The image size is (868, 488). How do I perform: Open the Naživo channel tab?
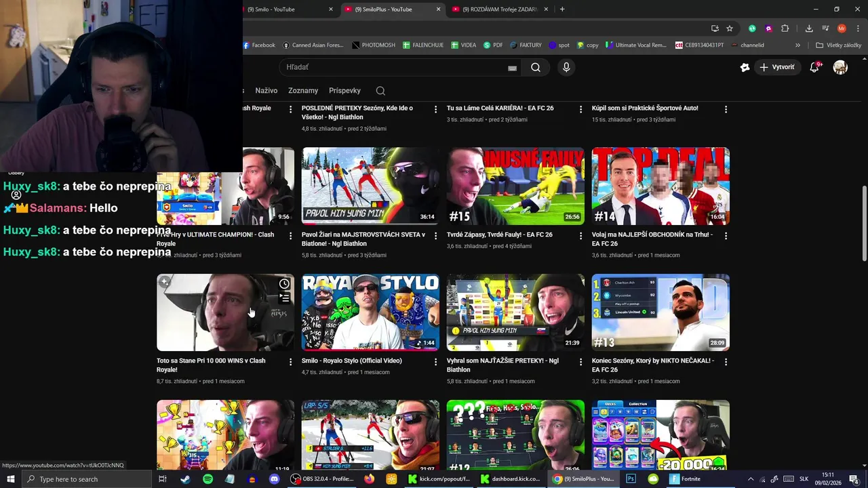(267, 91)
